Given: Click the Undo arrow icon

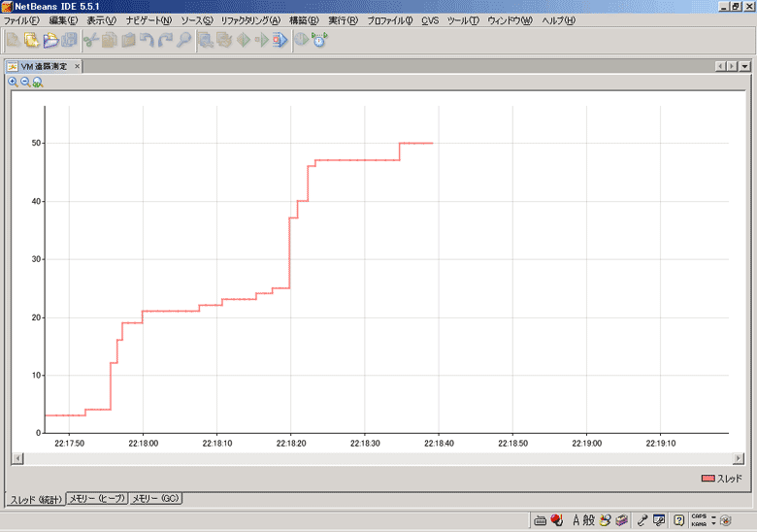Looking at the screenshot, I should click(x=147, y=40).
